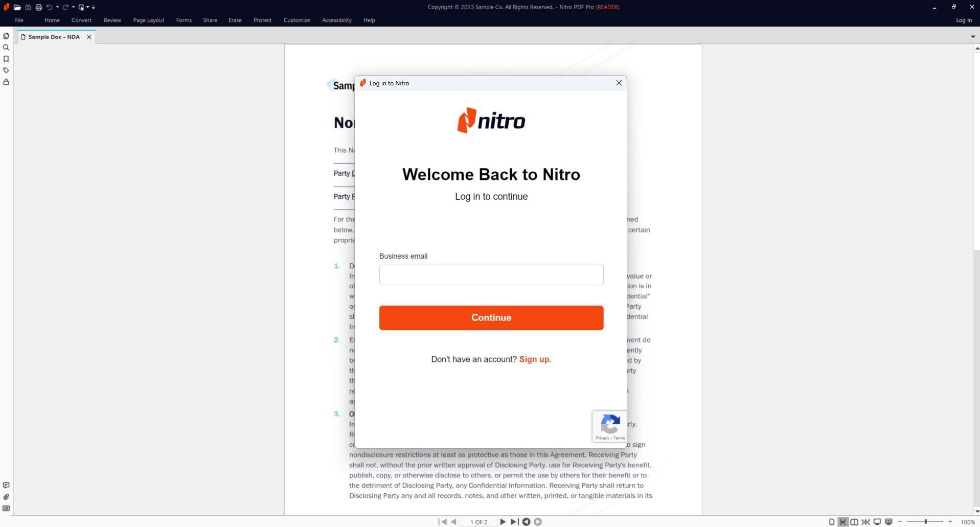The width and height of the screenshot is (980, 527).
Task: Switch to the Home ribbon tab
Action: (x=52, y=20)
